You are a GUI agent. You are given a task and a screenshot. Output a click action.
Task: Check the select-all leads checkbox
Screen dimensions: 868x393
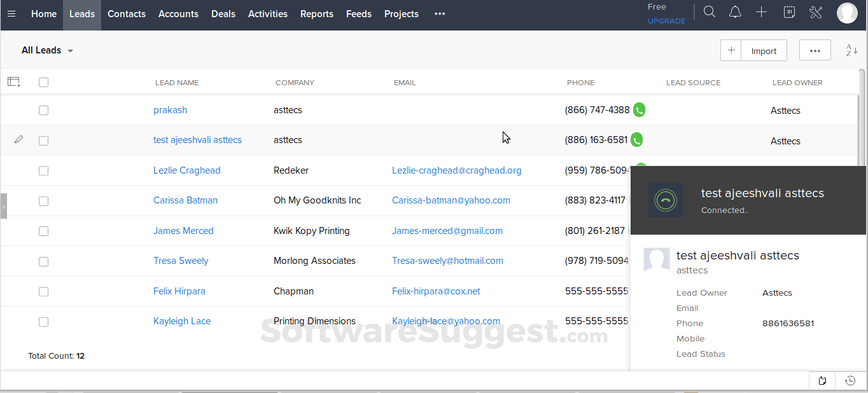tap(43, 82)
